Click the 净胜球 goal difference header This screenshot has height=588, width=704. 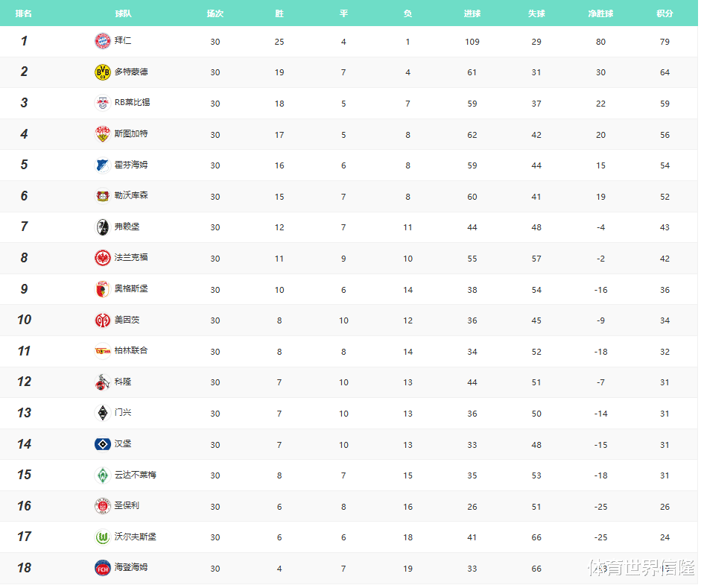pyautogui.click(x=600, y=13)
